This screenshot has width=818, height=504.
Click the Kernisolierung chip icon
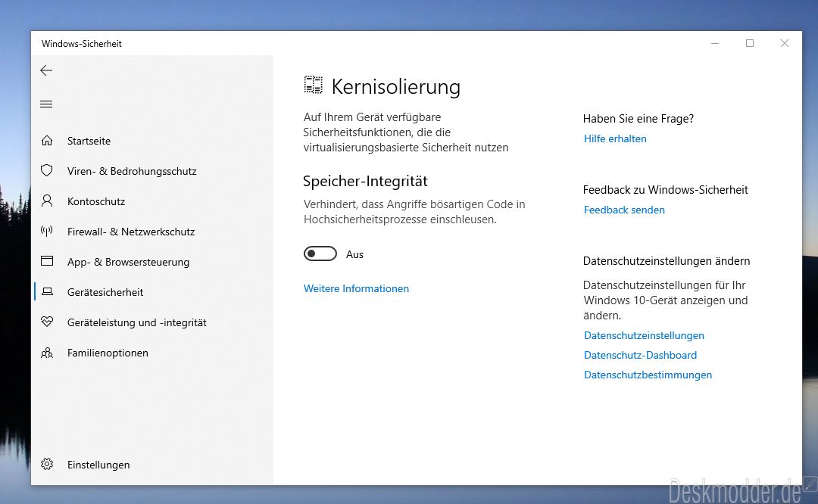[x=314, y=85]
